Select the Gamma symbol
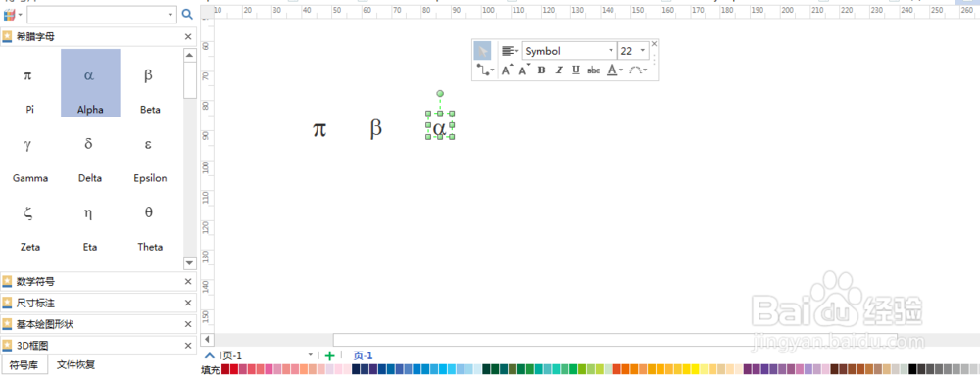The width and height of the screenshot is (980, 375). click(x=29, y=152)
